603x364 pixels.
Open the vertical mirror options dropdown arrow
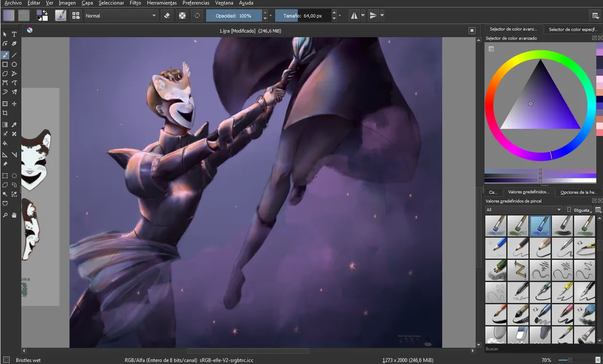tap(382, 16)
